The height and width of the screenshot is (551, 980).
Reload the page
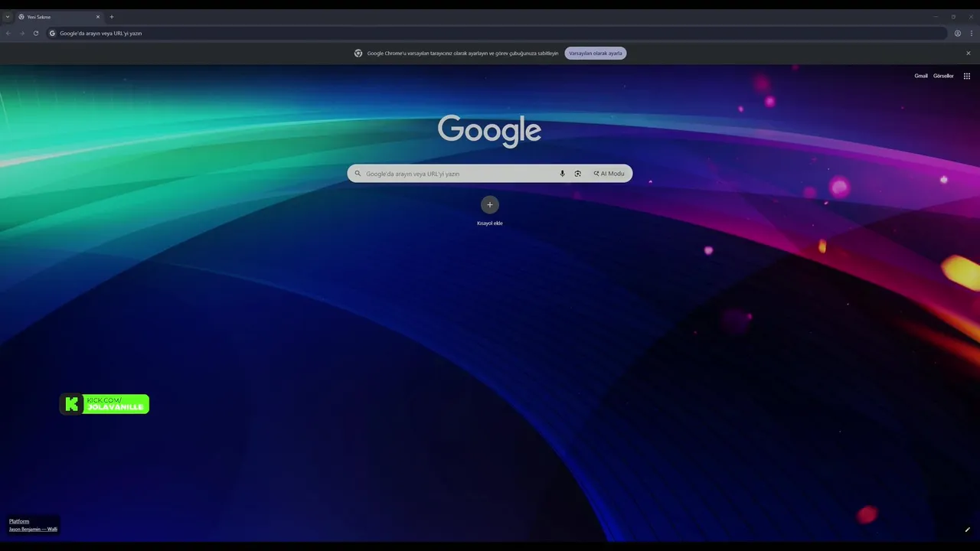pyautogui.click(x=36, y=33)
